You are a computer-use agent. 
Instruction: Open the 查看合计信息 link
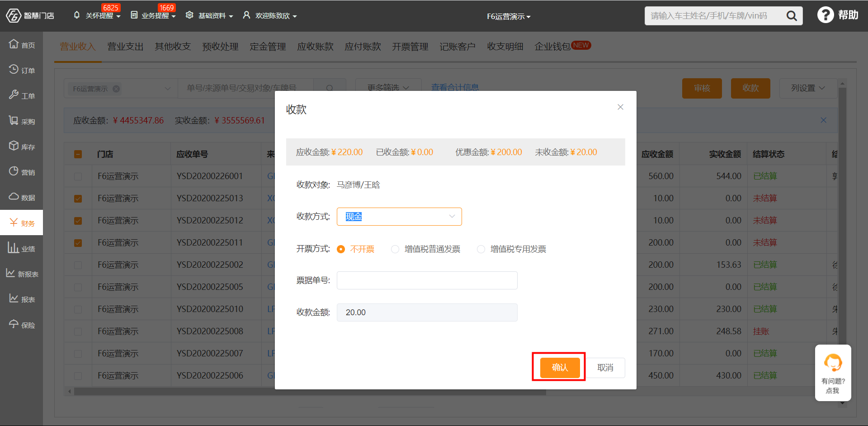click(x=455, y=88)
